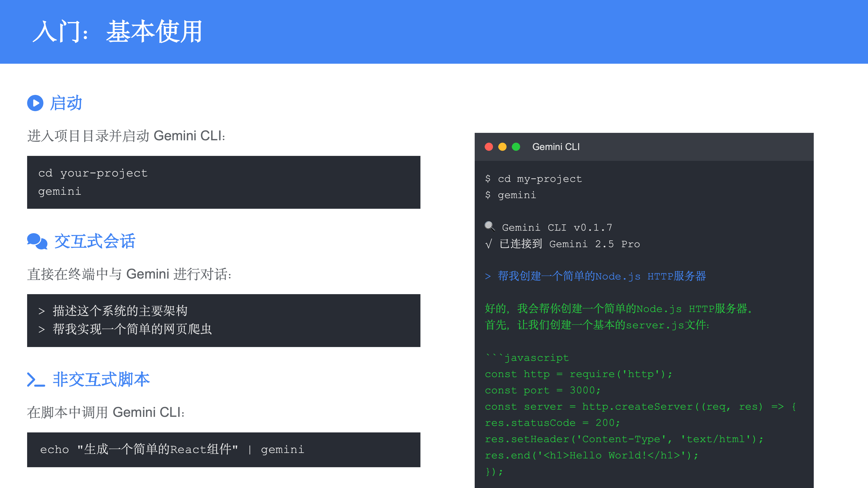Click the line res.statusCode = 200;
Screen dimensions: 868x488
point(553,423)
